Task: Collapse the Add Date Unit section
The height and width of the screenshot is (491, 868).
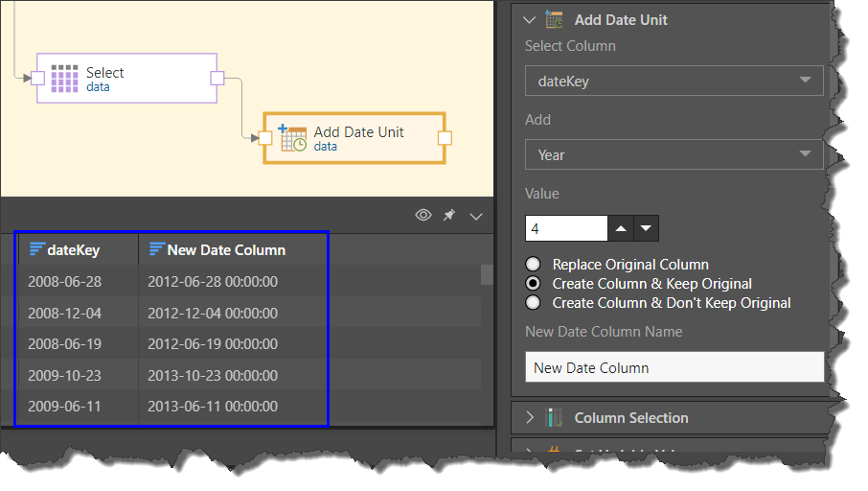Action: coord(528,19)
